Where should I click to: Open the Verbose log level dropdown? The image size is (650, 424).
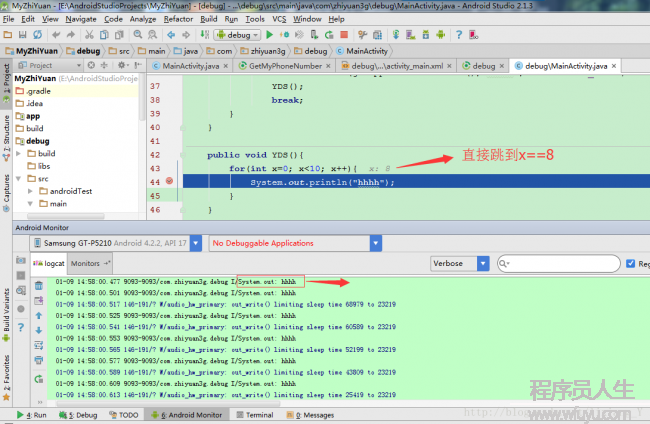[483, 264]
